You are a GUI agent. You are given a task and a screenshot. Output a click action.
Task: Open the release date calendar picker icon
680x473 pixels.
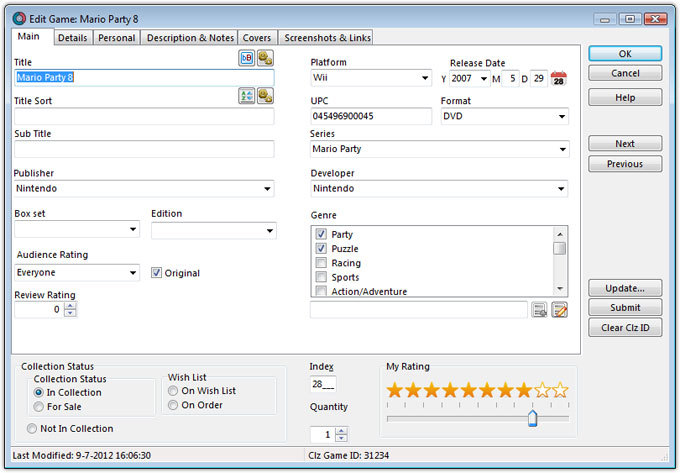[559, 78]
